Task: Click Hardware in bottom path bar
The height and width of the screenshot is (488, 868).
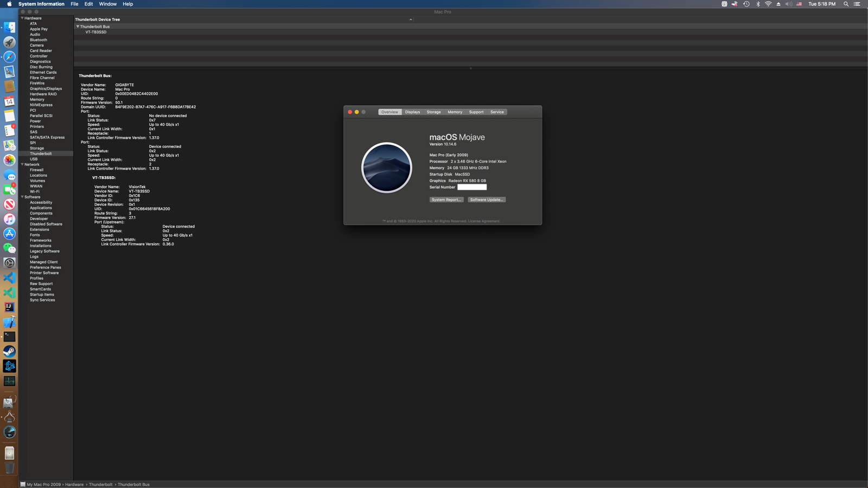Action: pos(74,485)
